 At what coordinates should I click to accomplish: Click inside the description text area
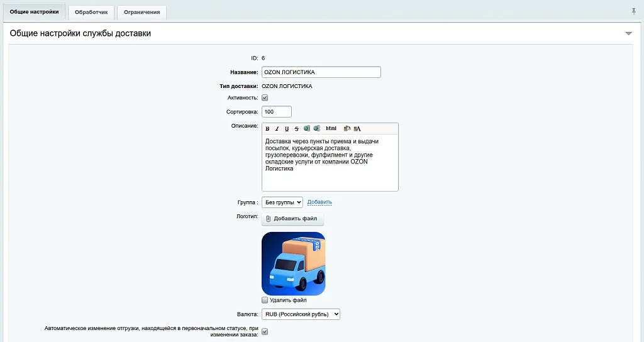point(330,163)
